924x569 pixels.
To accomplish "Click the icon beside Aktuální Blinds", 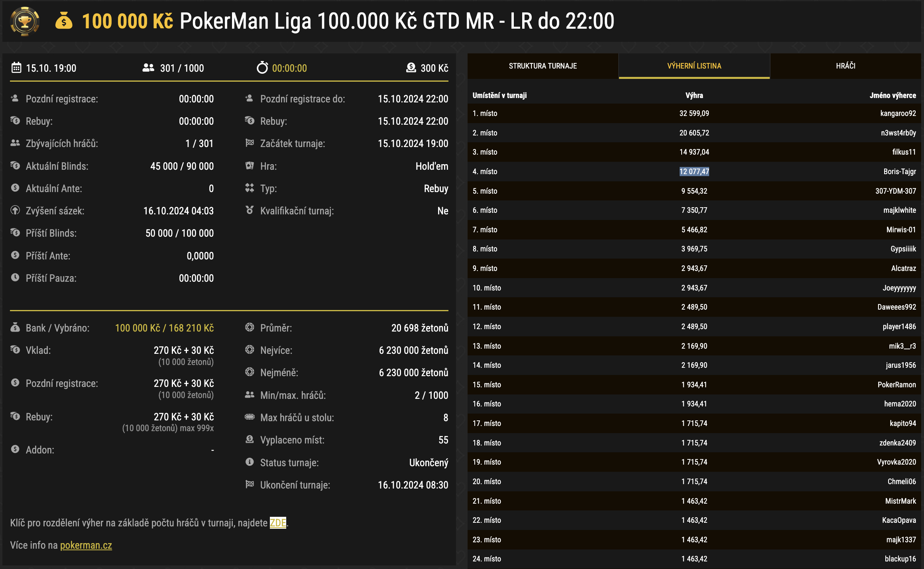I will (15, 165).
